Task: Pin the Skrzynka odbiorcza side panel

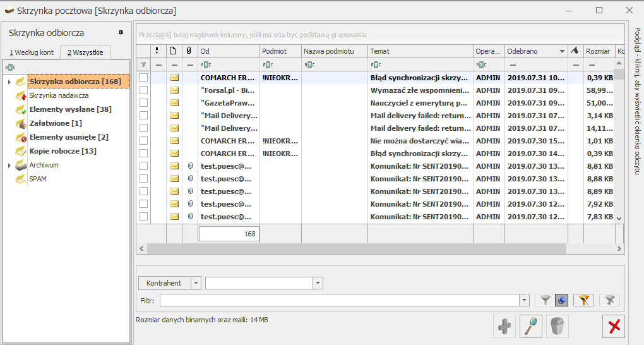Action: coord(121,33)
